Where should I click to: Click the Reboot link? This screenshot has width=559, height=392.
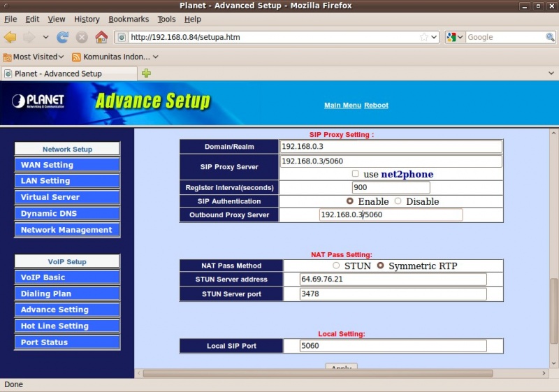tap(376, 105)
